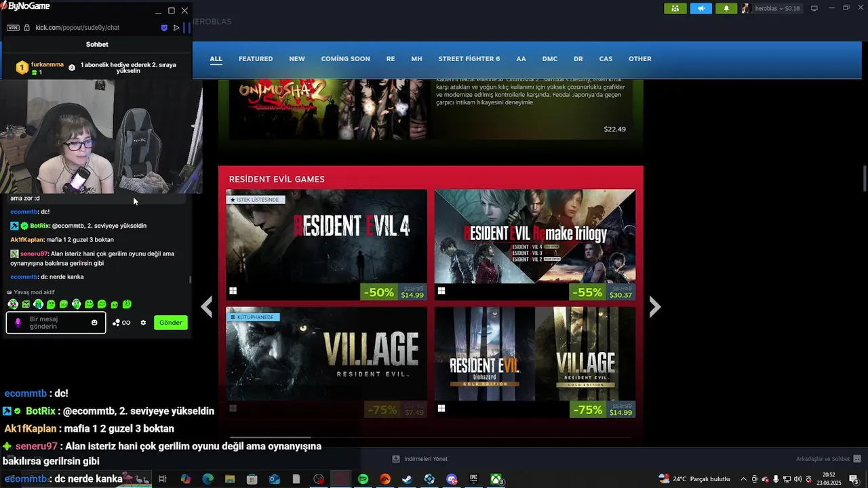Open the CAS tab
Viewport: 868px width, 488px height.
click(x=606, y=59)
